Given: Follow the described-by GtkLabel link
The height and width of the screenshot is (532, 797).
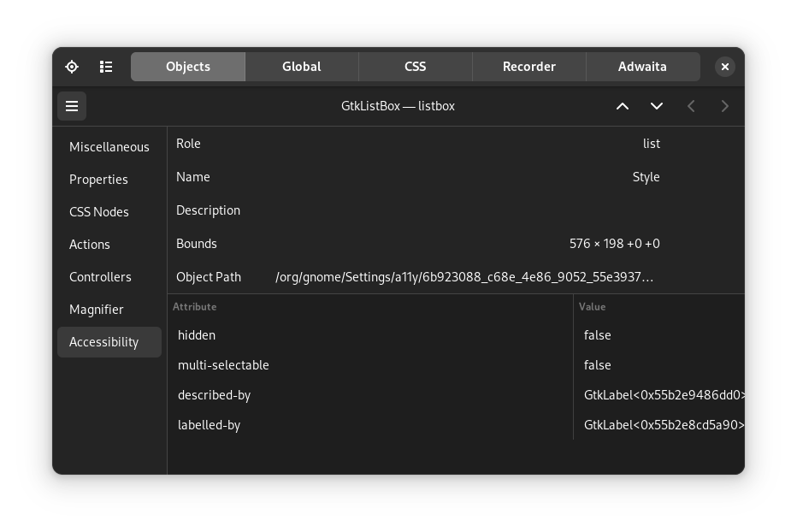Looking at the screenshot, I should click(x=665, y=394).
